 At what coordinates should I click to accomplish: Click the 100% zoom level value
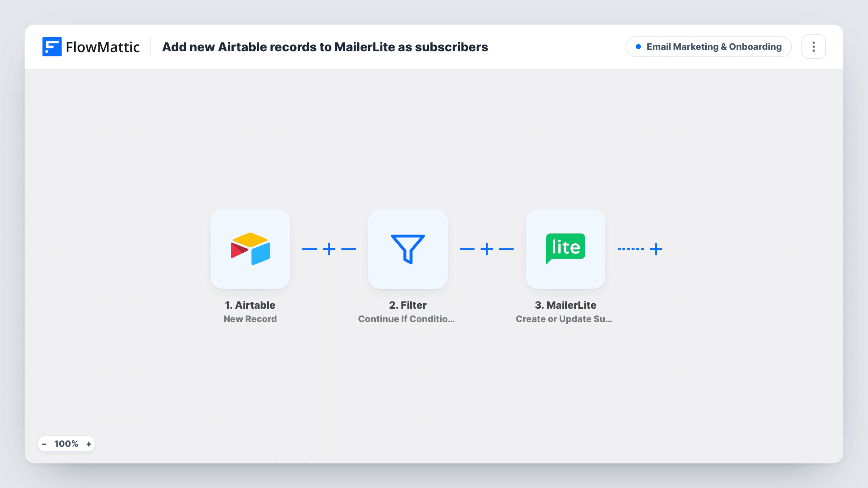pyautogui.click(x=66, y=444)
